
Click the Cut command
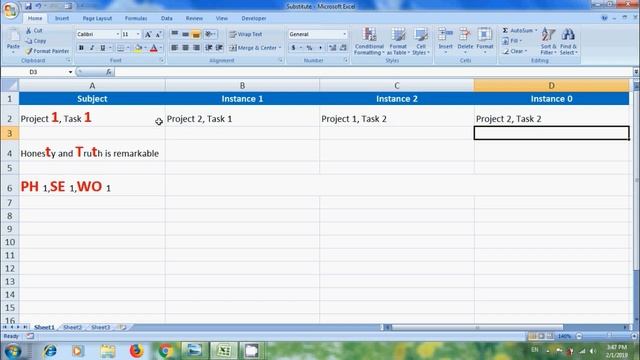(35, 31)
